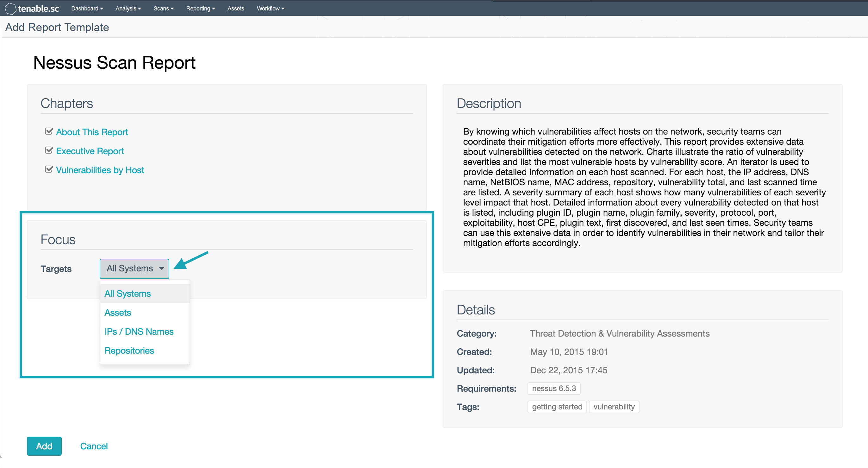Viewport: 868px width, 468px height.
Task: Click the Assets menu item in navigation bar
Action: coord(235,8)
